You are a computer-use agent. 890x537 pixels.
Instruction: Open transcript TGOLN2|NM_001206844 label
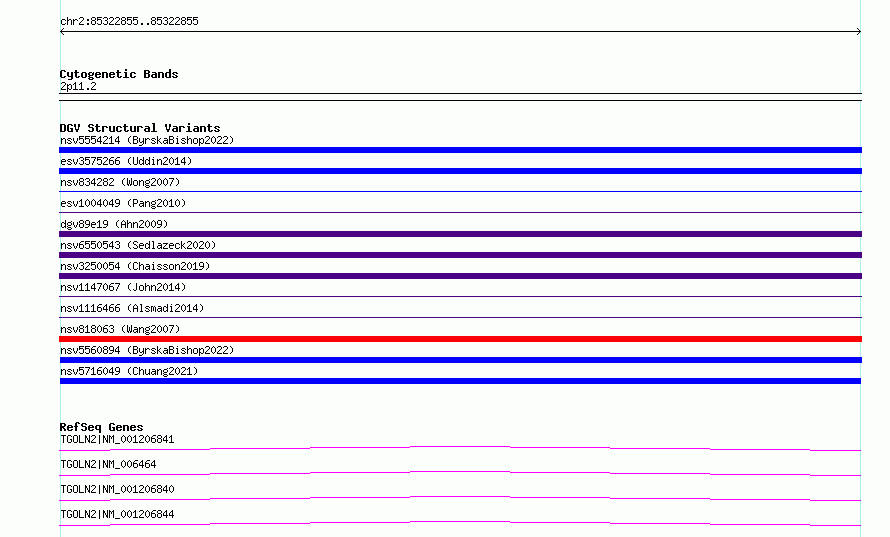(117, 514)
